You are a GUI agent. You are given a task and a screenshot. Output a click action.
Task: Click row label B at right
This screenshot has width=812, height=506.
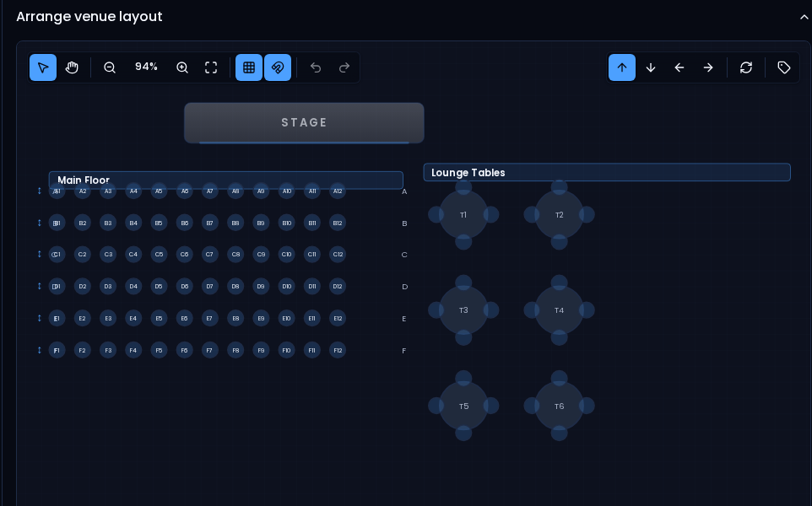[x=404, y=223]
